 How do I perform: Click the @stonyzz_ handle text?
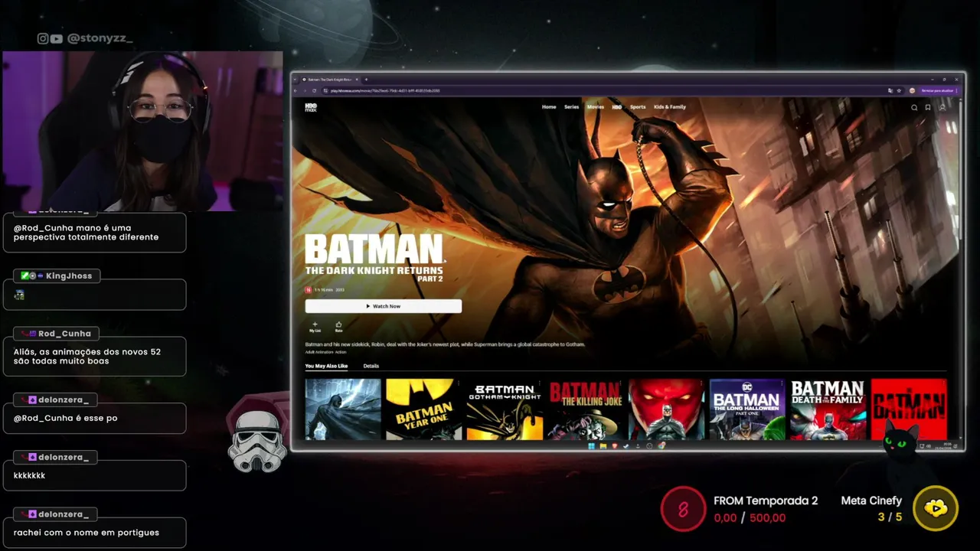click(100, 38)
